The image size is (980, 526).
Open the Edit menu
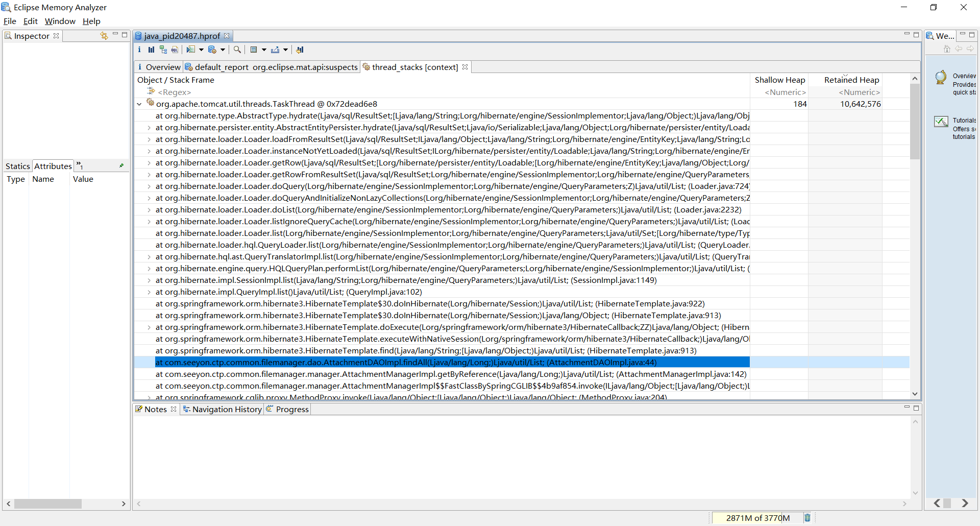click(31, 21)
